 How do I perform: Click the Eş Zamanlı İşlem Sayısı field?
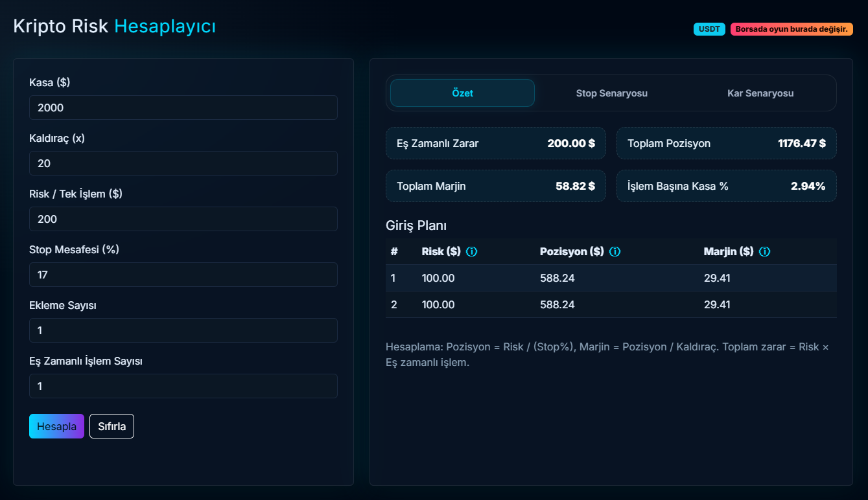(x=183, y=386)
